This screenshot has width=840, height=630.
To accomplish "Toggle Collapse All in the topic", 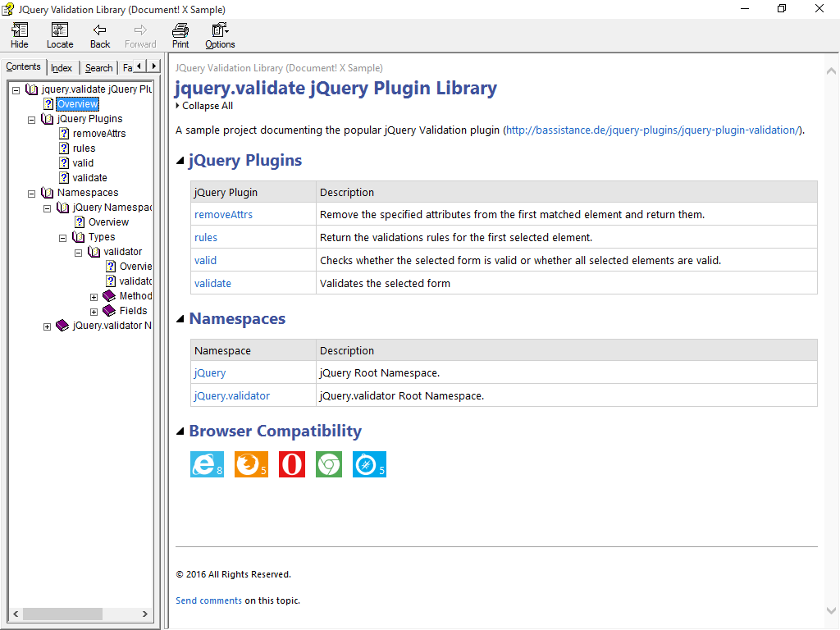I will (204, 106).
